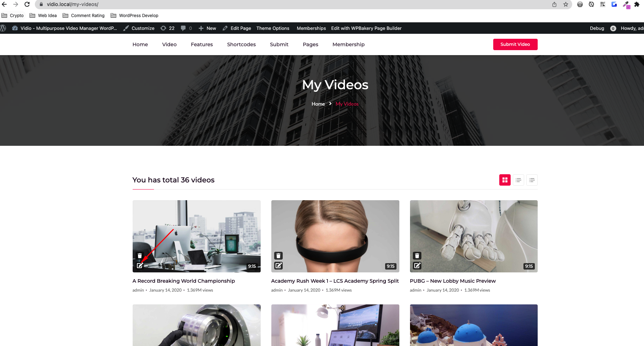Edit A Record Breaking World Championship video
644x346 pixels.
pos(140,265)
